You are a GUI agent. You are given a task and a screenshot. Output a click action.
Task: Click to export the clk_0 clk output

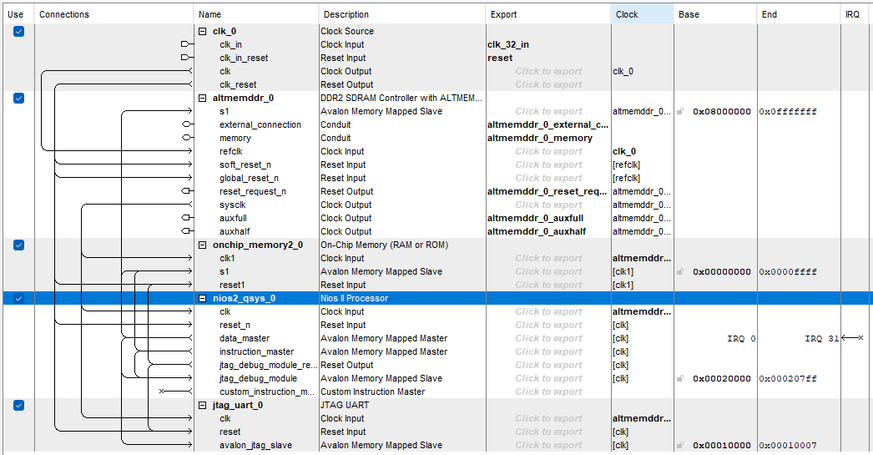coord(548,71)
